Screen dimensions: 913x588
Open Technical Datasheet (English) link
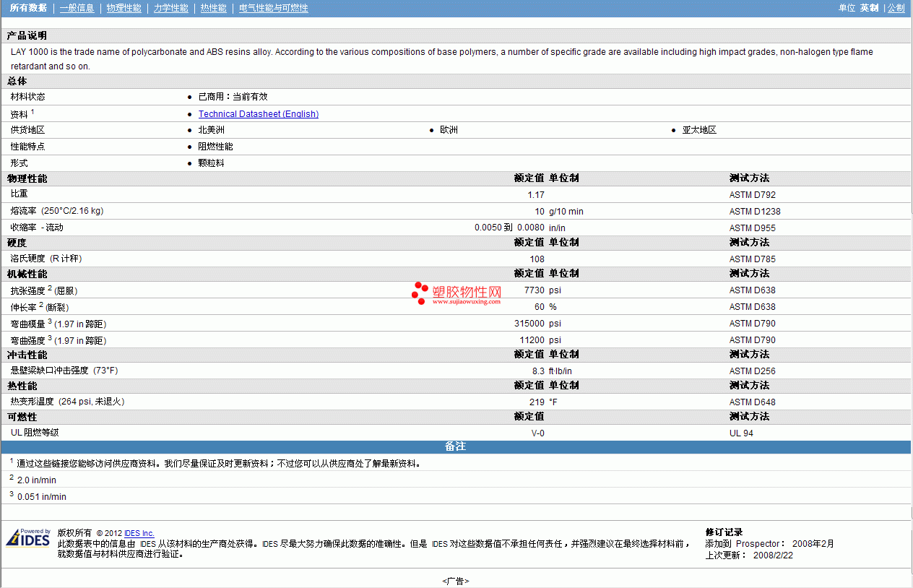259,114
